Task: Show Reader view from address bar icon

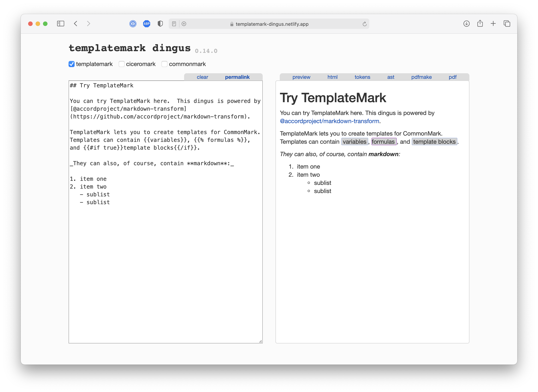Action: pyautogui.click(x=174, y=24)
